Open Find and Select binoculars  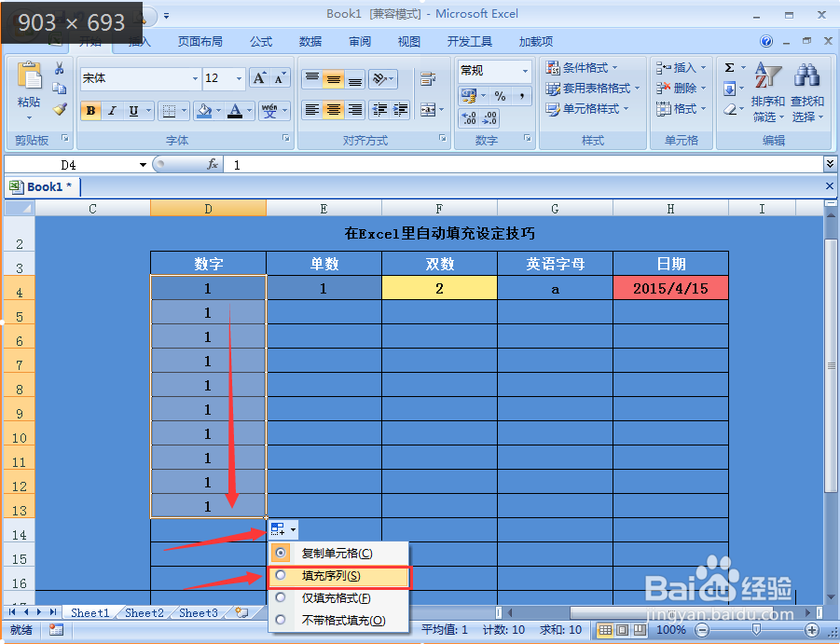[806, 92]
